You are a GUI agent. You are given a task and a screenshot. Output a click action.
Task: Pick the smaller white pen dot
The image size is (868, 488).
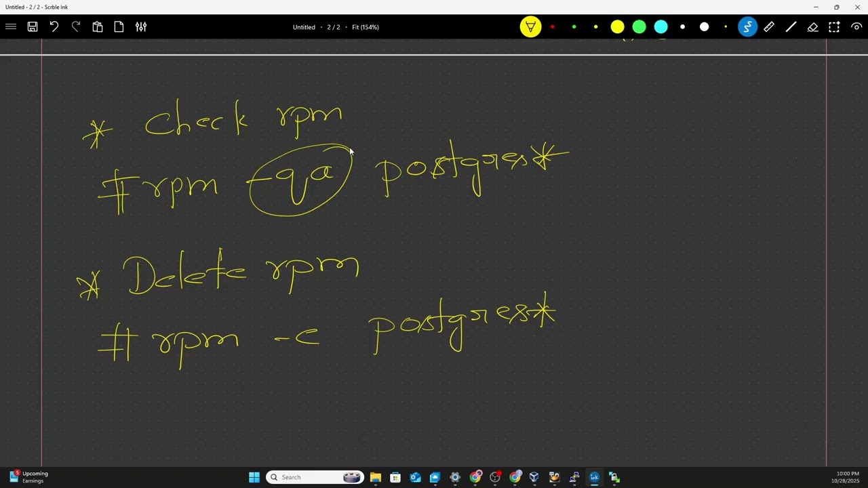(682, 27)
